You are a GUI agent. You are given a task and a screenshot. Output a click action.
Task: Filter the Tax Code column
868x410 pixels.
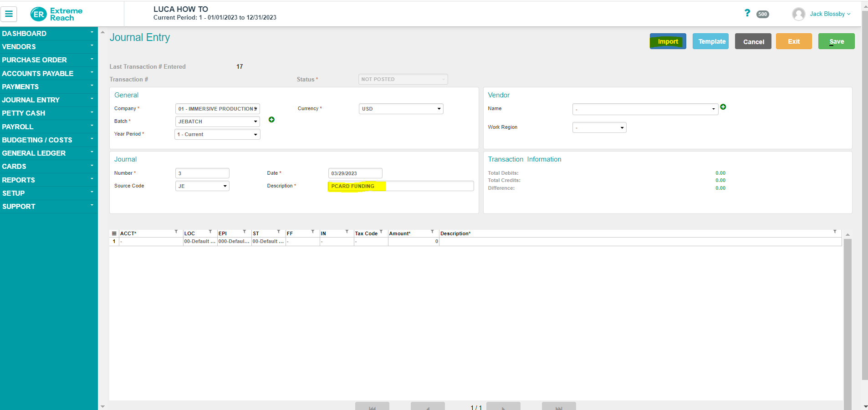pos(381,232)
